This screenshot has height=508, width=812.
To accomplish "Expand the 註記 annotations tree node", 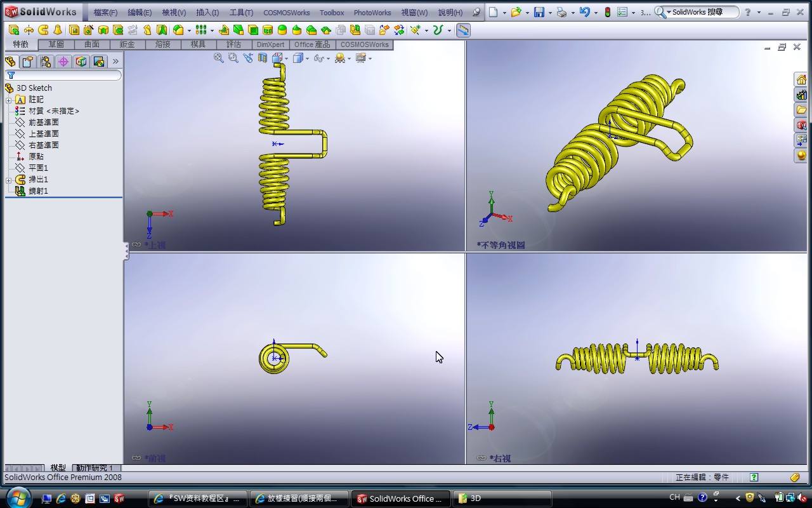I will click(x=9, y=100).
